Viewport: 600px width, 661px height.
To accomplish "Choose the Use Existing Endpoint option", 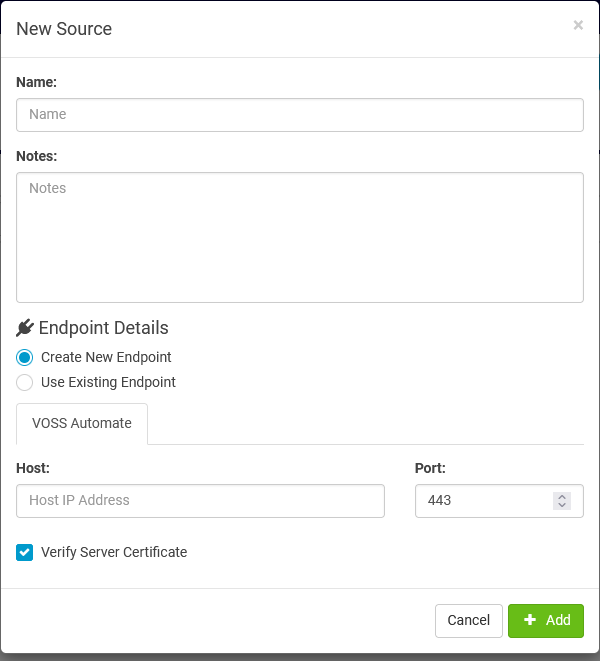I will coord(25,382).
